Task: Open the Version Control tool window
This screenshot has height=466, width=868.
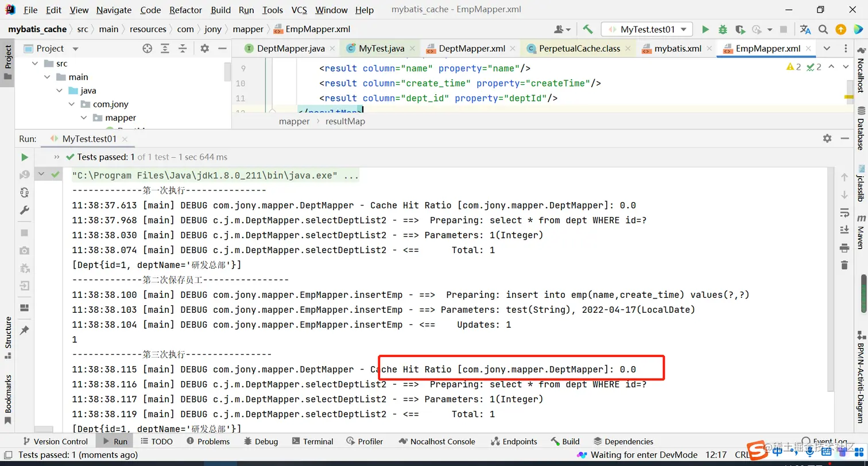Action: [55, 441]
